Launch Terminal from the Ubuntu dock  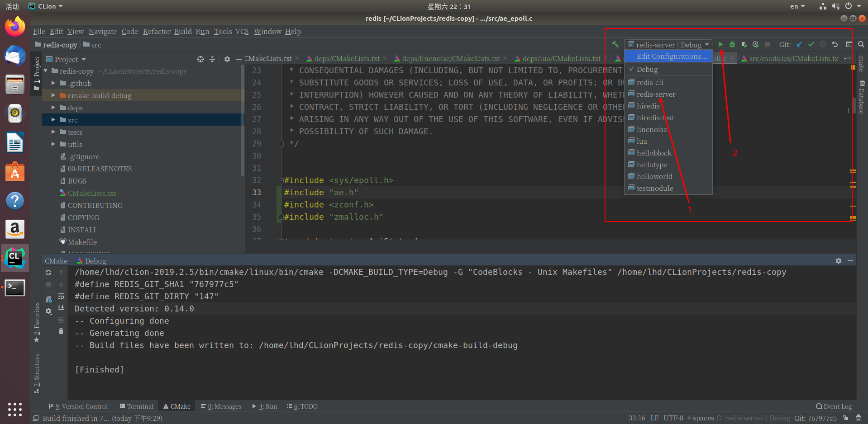(x=15, y=287)
